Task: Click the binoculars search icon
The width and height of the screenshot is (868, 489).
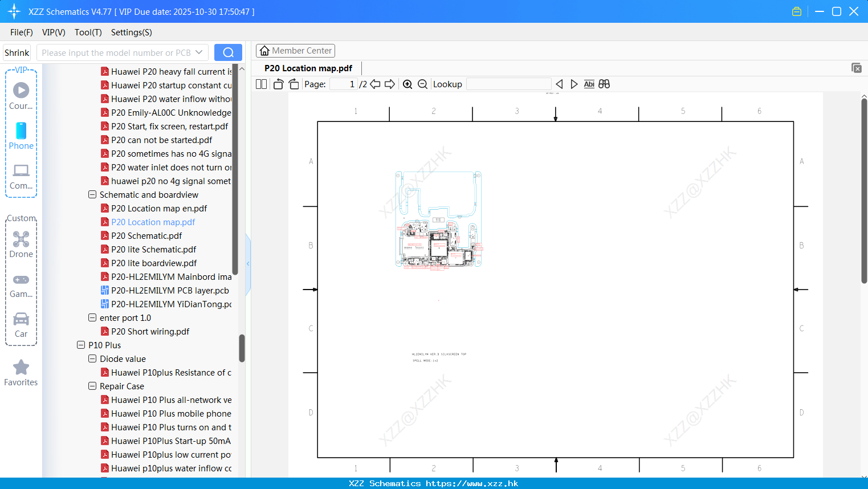Action: tap(604, 84)
